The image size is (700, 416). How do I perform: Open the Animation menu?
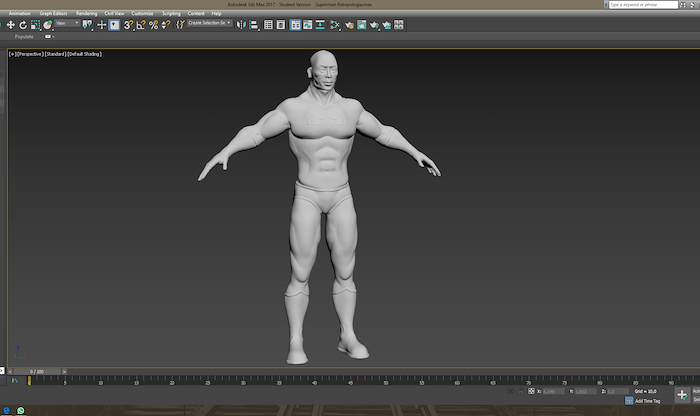pos(20,13)
